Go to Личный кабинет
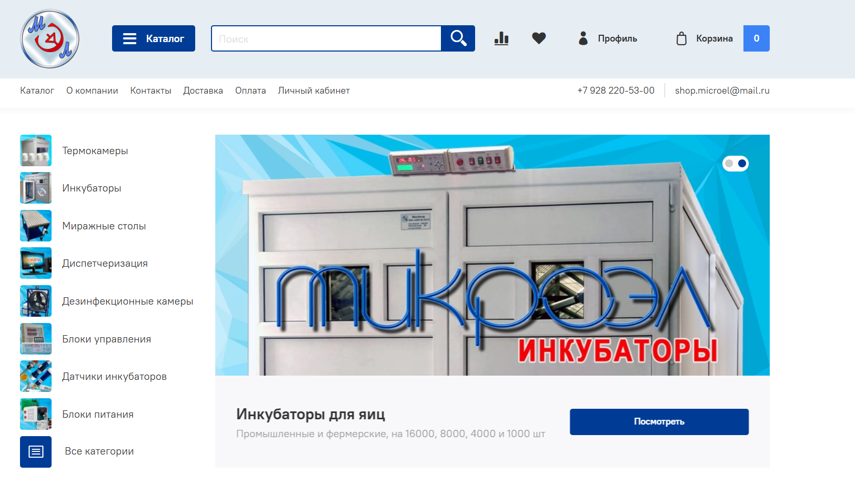Image resolution: width=855 pixels, height=504 pixels. pyautogui.click(x=314, y=90)
